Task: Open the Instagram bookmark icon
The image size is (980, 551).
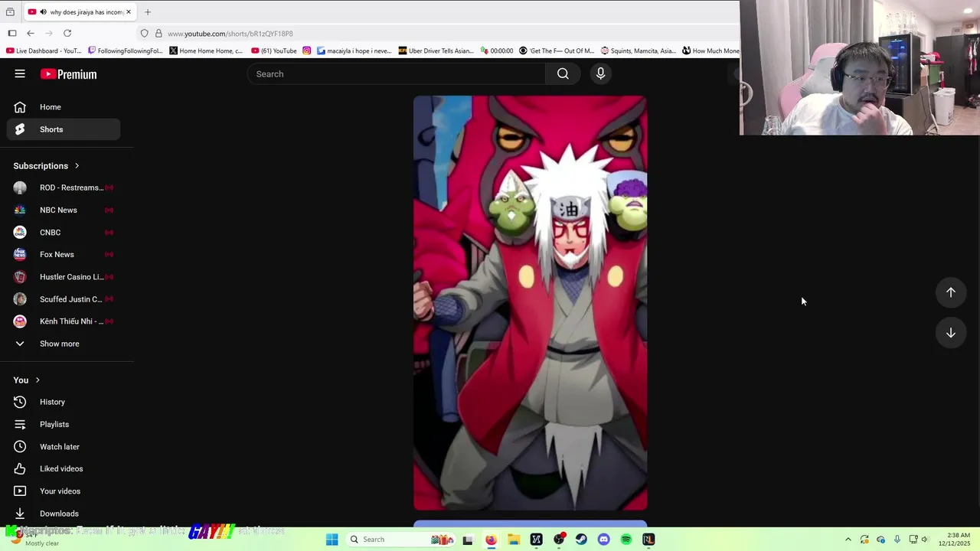Action: (307, 51)
